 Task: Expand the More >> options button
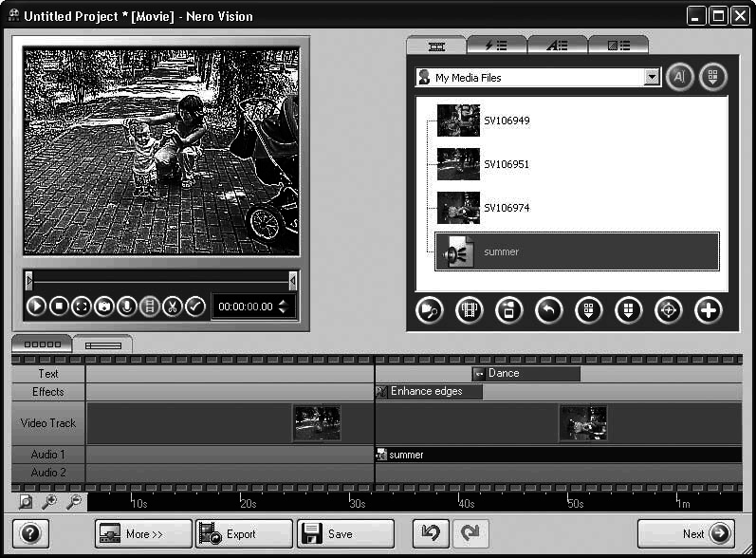(143, 534)
